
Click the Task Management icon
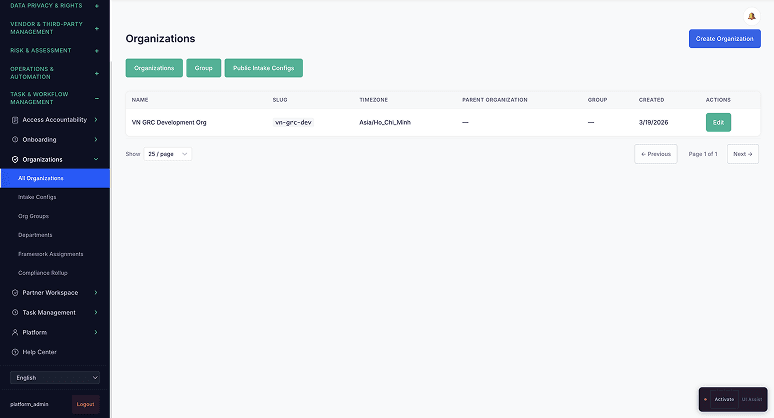(15, 312)
